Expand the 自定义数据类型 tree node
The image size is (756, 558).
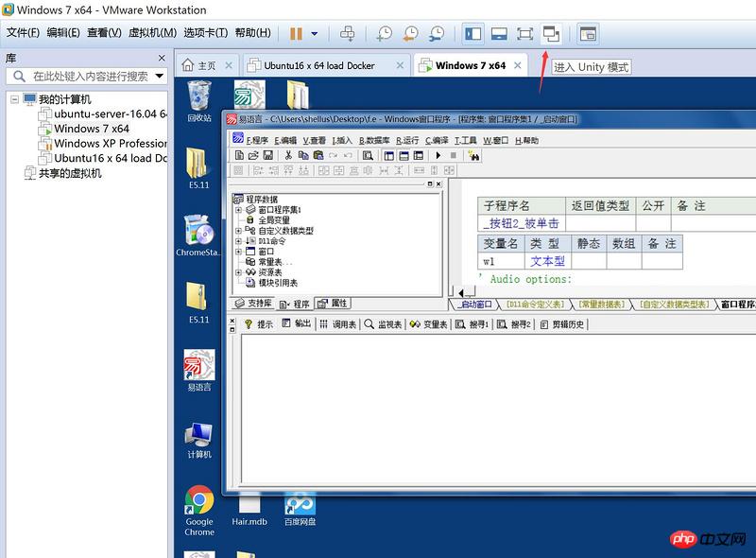(x=238, y=231)
